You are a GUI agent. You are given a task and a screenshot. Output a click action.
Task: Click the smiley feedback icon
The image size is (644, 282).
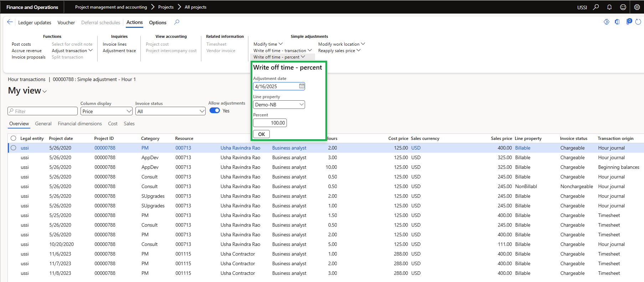[x=623, y=7]
